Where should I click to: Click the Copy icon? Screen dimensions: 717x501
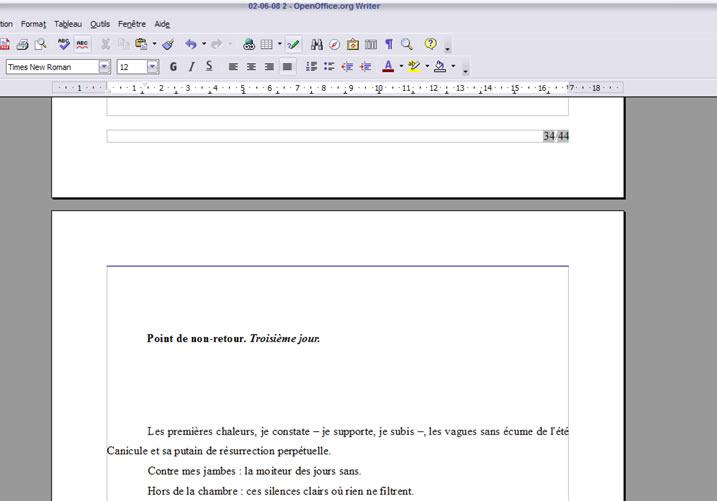[123, 44]
